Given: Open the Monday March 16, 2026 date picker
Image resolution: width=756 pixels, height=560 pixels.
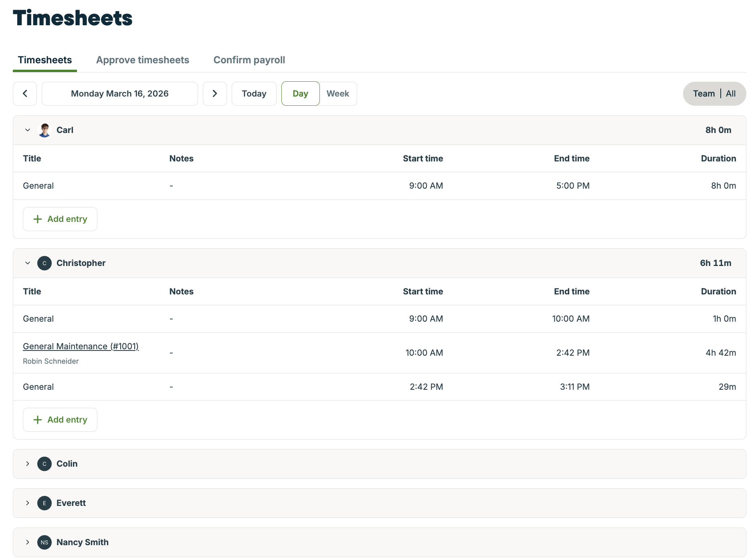Looking at the screenshot, I should point(119,93).
